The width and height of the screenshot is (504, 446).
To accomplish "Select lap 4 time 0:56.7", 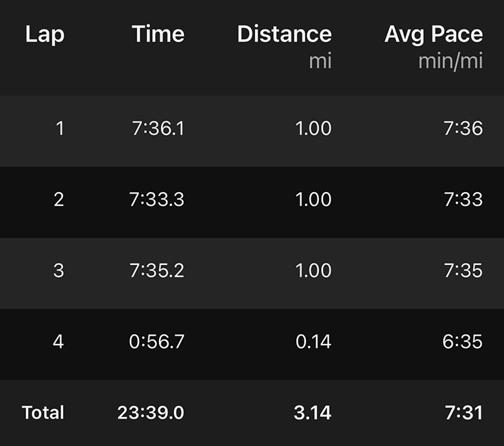I will pos(156,342).
